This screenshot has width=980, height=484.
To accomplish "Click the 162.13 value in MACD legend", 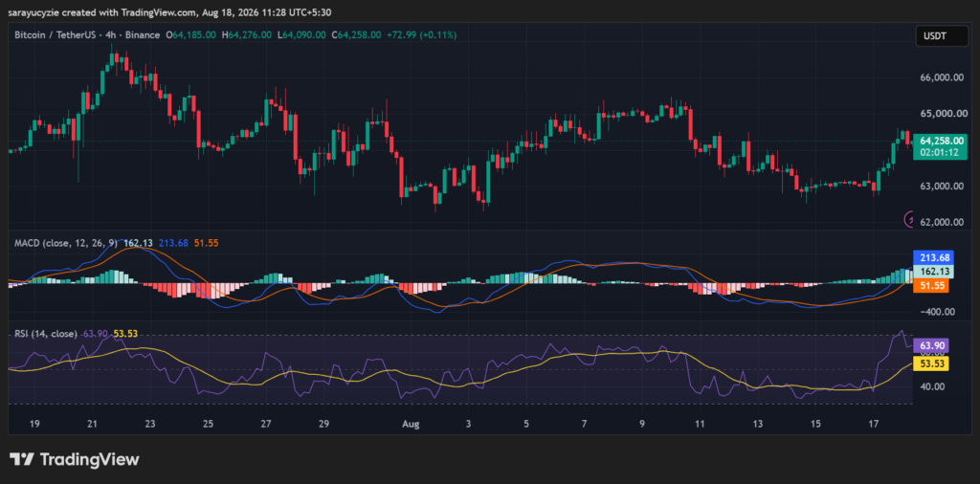I will pyautogui.click(x=136, y=242).
